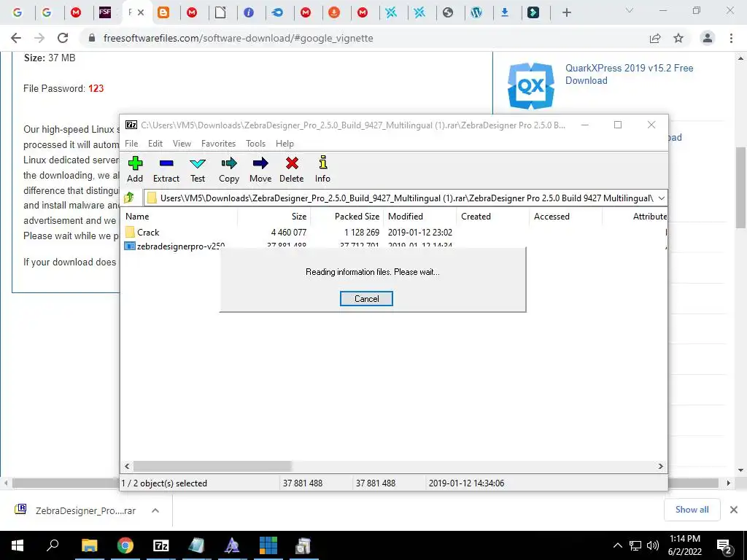
Task: Cancel the reading information files dialog
Action: 366,298
